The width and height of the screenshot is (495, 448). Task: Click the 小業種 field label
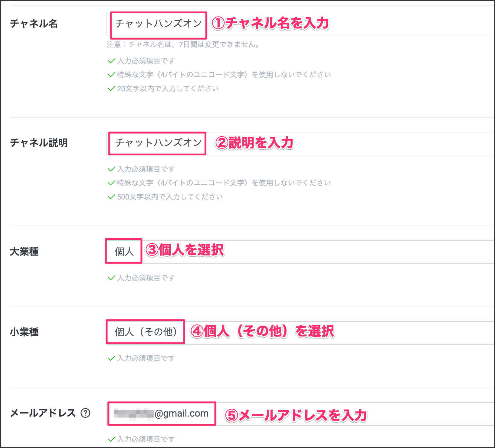[x=24, y=332]
